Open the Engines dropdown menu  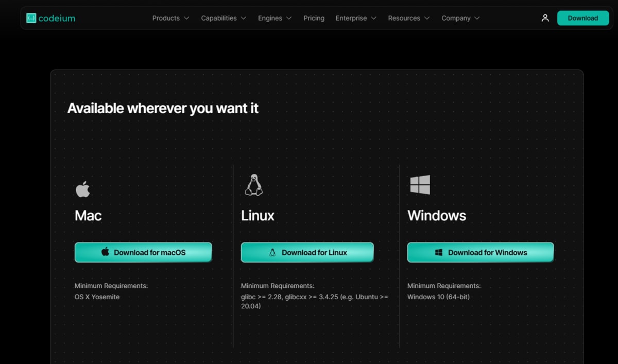tap(275, 18)
